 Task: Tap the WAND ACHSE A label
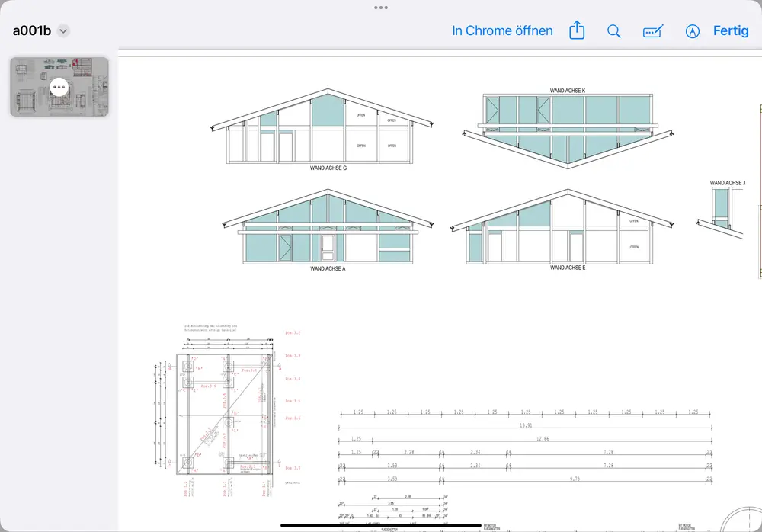click(x=328, y=269)
